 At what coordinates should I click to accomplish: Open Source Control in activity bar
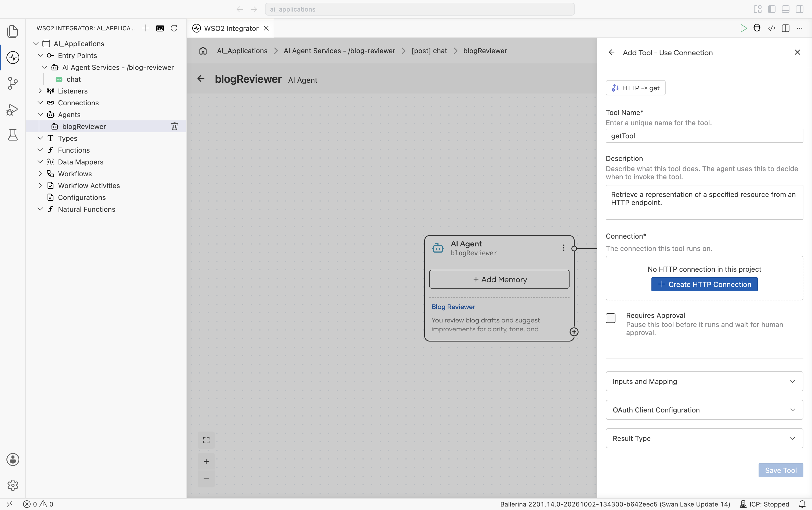12,83
